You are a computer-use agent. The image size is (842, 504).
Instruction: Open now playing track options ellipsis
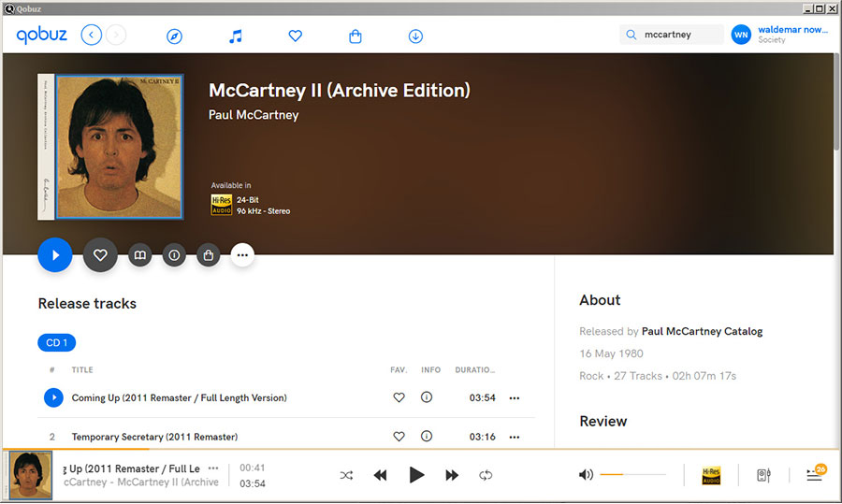click(x=213, y=468)
